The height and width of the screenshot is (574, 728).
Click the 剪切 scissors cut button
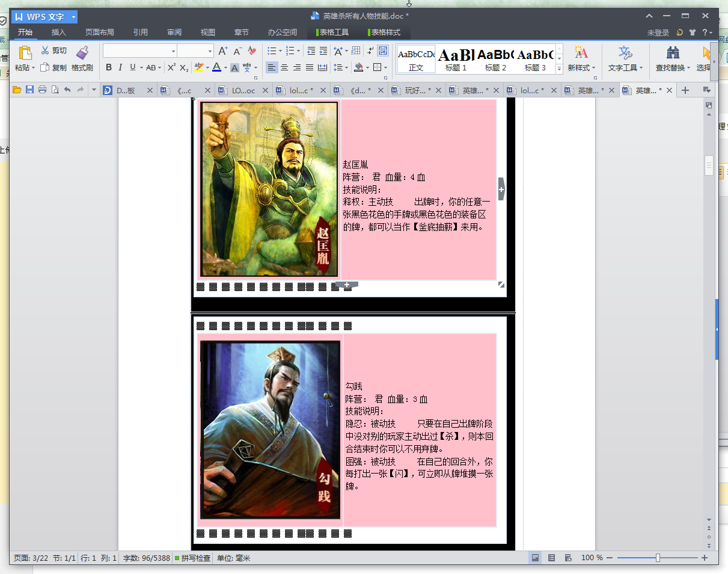pyautogui.click(x=54, y=51)
